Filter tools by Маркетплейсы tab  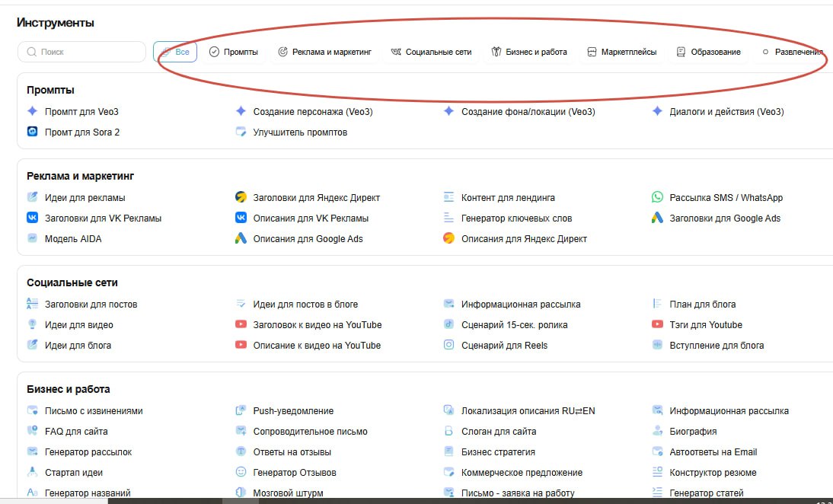[622, 52]
